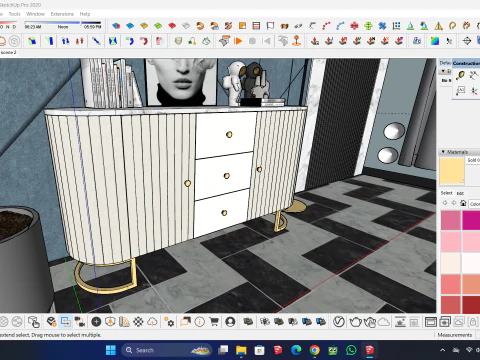Open the Extensions menu
The width and height of the screenshot is (480, 360).
point(62,14)
